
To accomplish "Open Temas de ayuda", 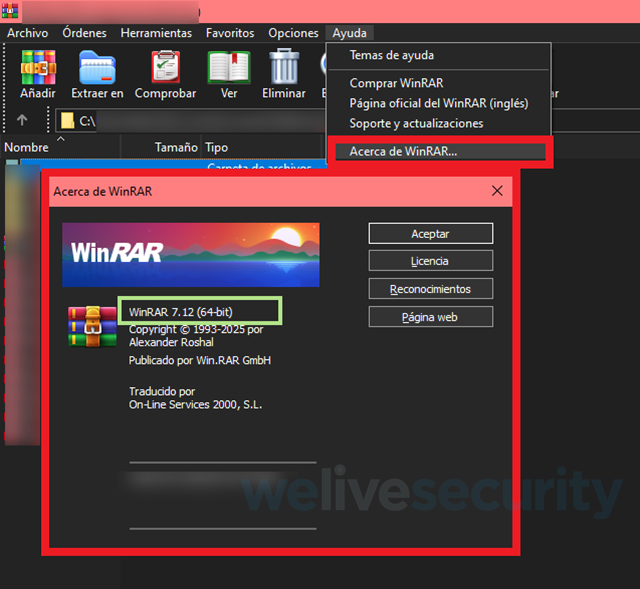I will point(391,55).
